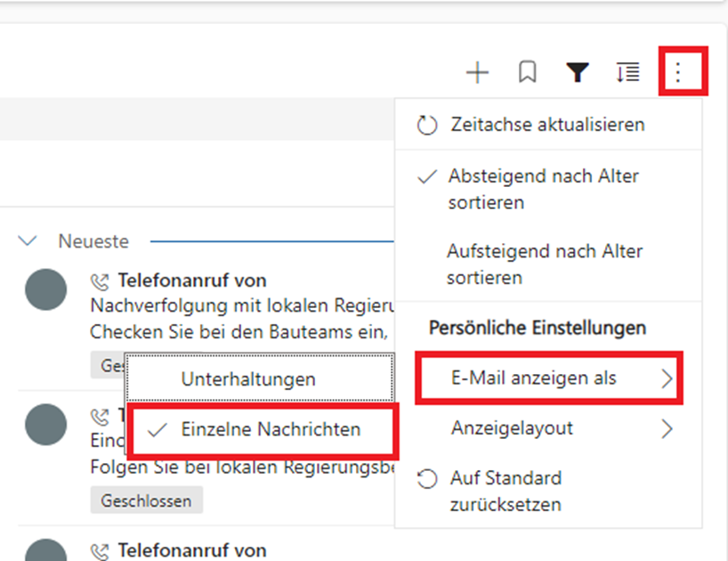Click the reset icon beside Auf Standard zurücksetzen

click(x=427, y=479)
